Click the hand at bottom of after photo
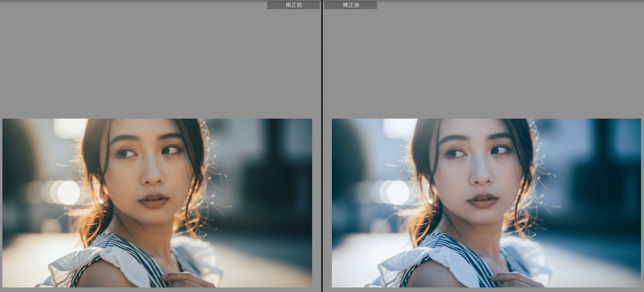 point(514,280)
